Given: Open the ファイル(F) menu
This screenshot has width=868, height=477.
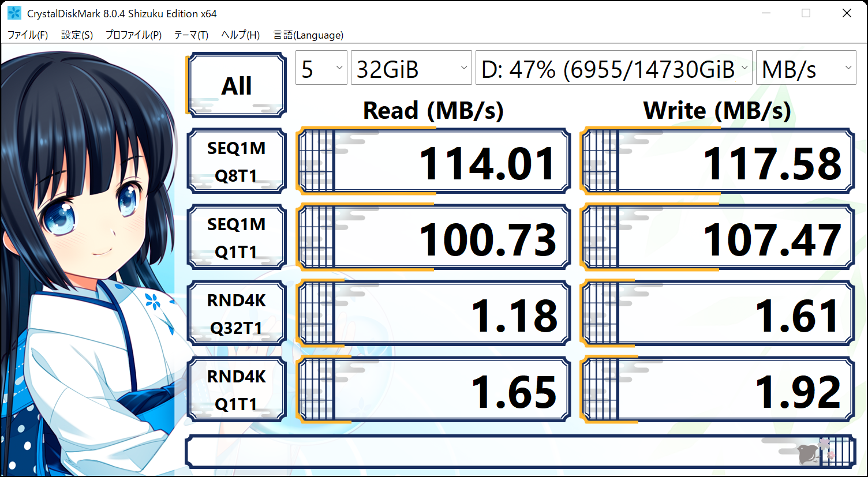Looking at the screenshot, I should (27, 35).
